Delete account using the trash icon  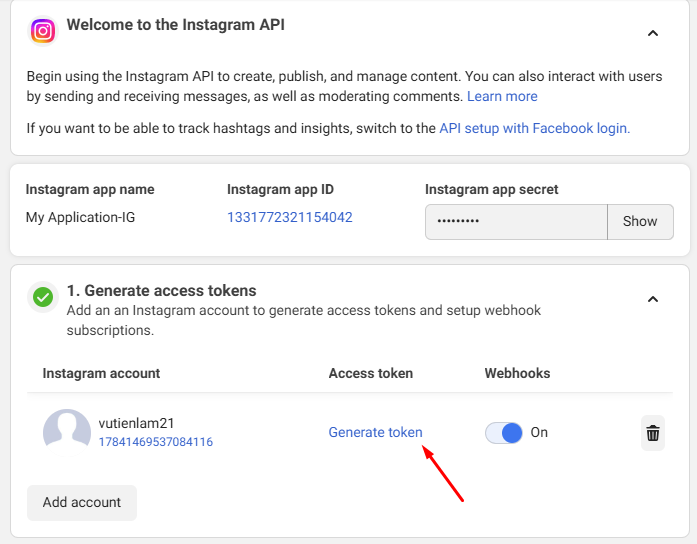pos(652,433)
